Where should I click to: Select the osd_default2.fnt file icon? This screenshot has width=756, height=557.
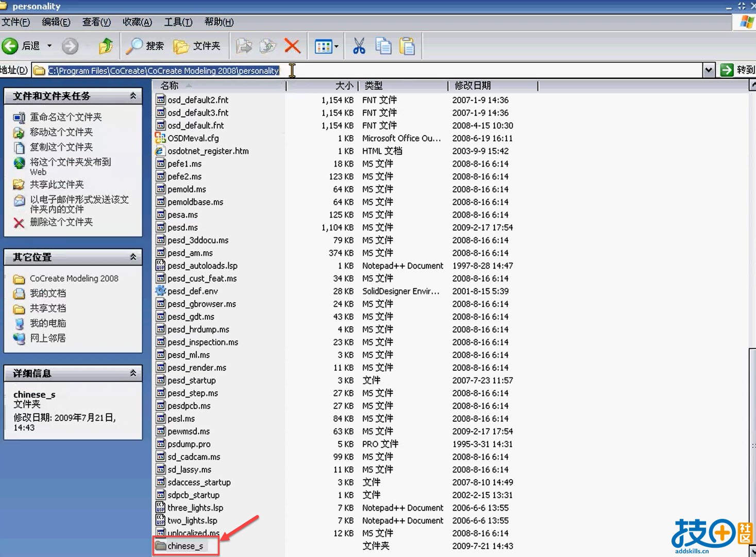(160, 100)
